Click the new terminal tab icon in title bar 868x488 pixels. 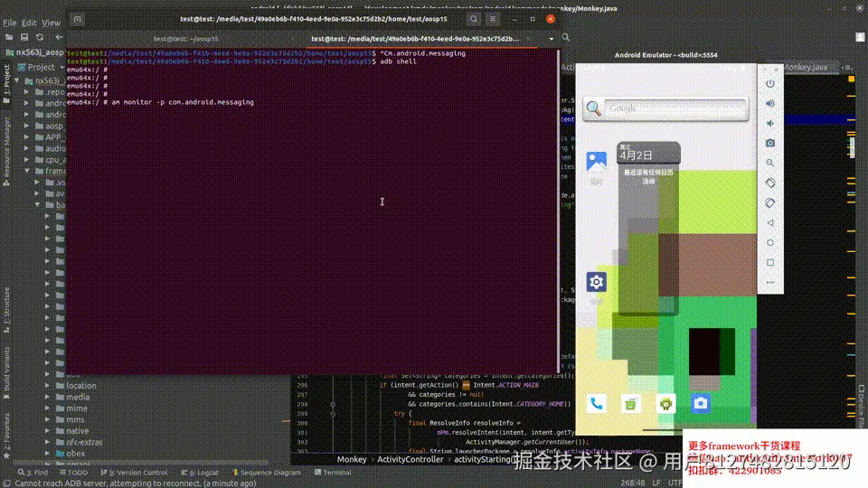pos(78,19)
